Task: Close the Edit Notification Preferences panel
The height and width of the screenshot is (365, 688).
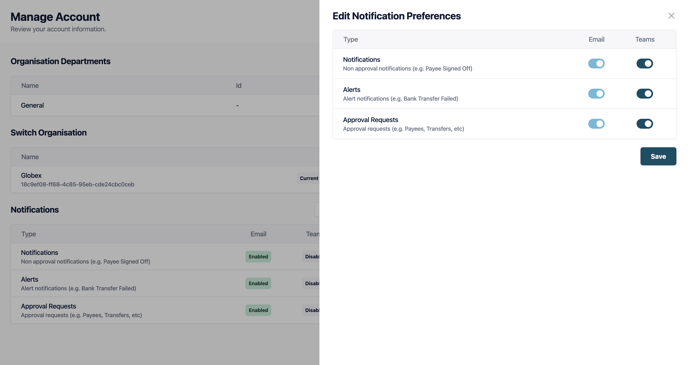Action: pos(671,16)
